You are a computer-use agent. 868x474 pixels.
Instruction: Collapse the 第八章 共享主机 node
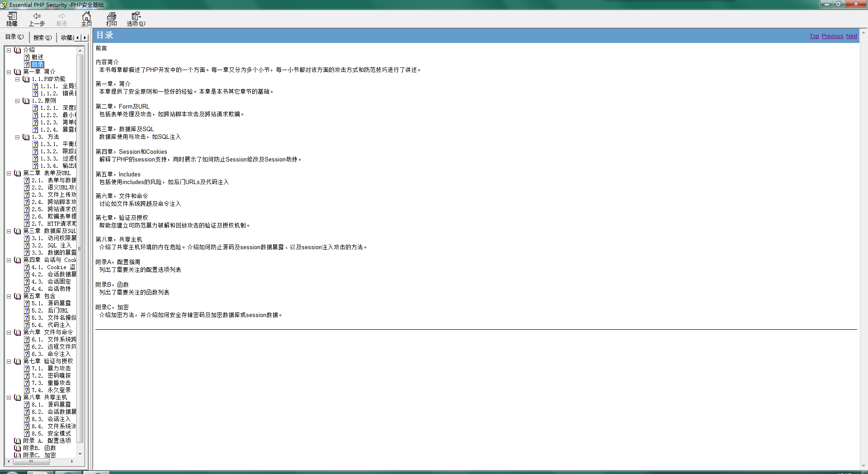(9, 398)
